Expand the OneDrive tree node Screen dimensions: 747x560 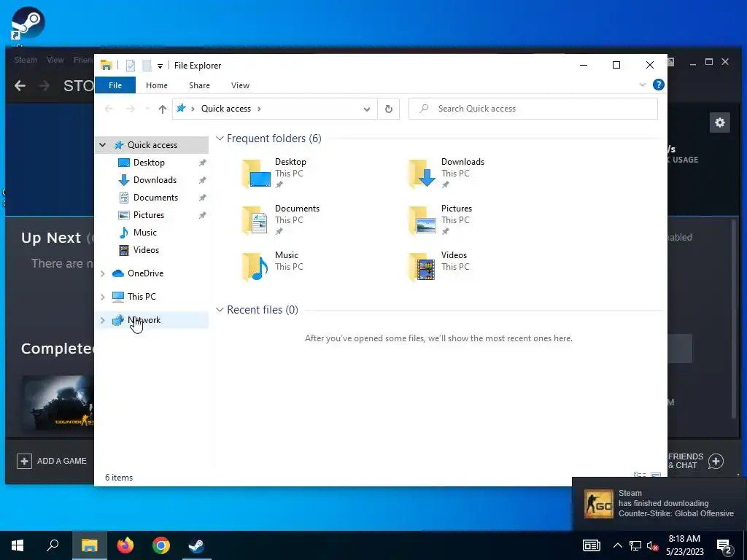[102, 273]
